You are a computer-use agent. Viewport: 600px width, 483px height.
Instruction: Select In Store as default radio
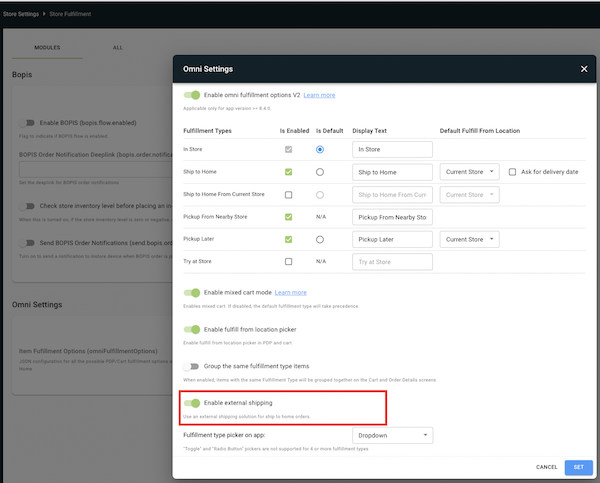[320, 149]
